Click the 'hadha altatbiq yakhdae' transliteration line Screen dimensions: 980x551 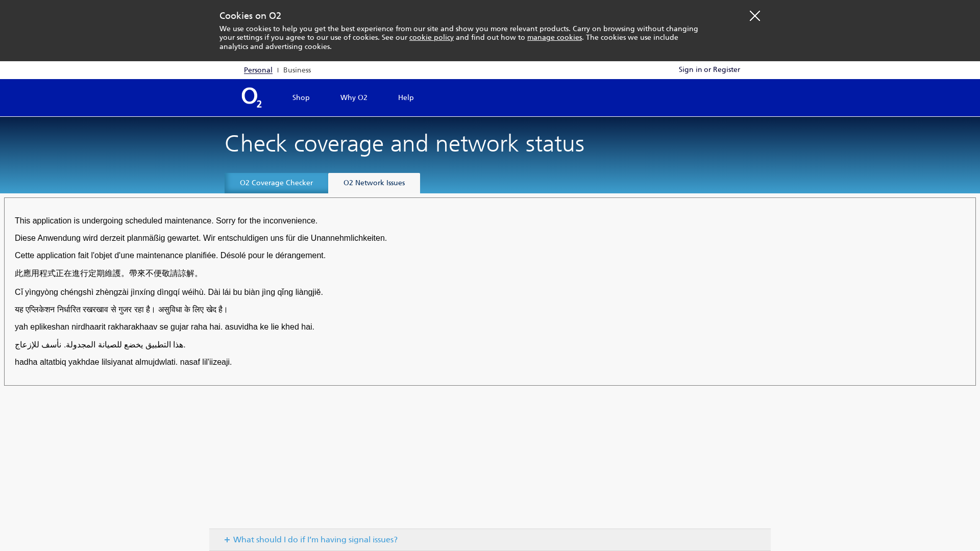pyautogui.click(x=123, y=362)
